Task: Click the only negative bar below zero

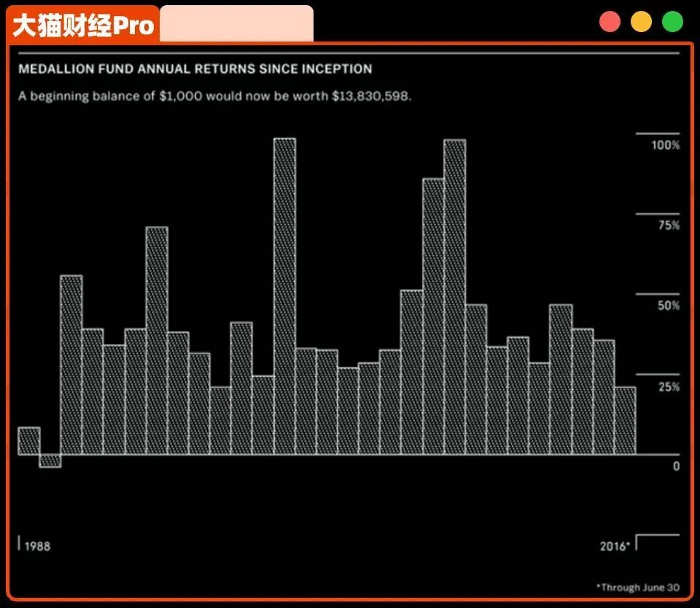Action: pos(50,460)
